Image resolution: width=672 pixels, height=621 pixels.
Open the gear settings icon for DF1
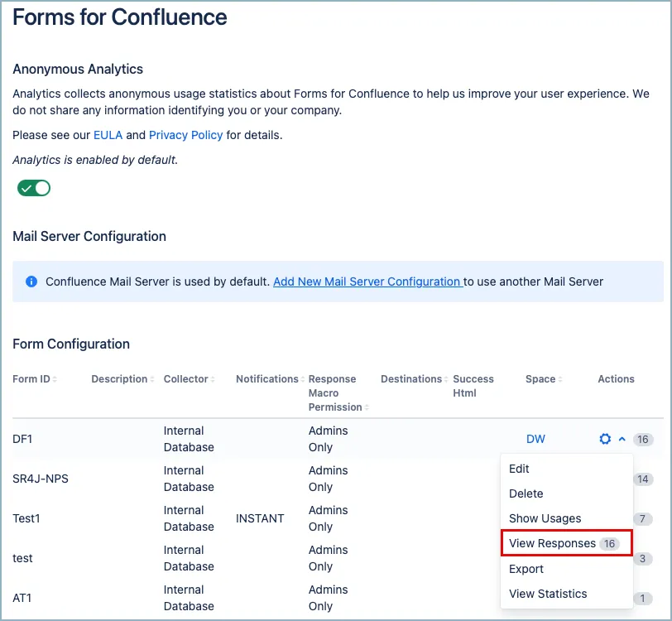pyautogui.click(x=605, y=439)
